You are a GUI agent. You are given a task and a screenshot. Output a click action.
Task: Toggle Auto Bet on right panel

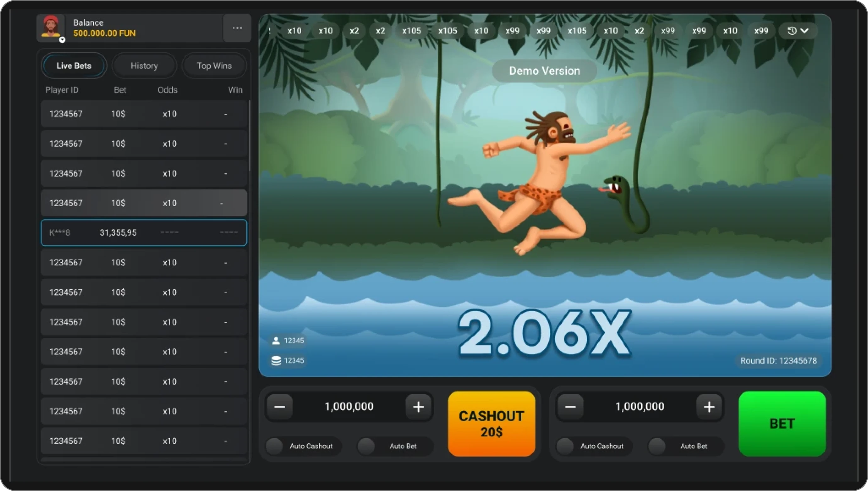click(x=657, y=446)
